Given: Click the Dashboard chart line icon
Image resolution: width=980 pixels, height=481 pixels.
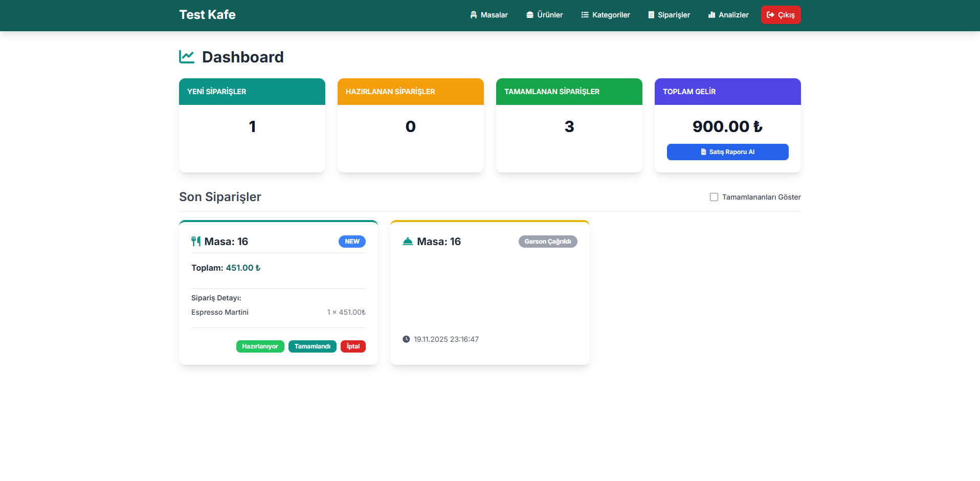Looking at the screenshot, I should pos(187,57).
